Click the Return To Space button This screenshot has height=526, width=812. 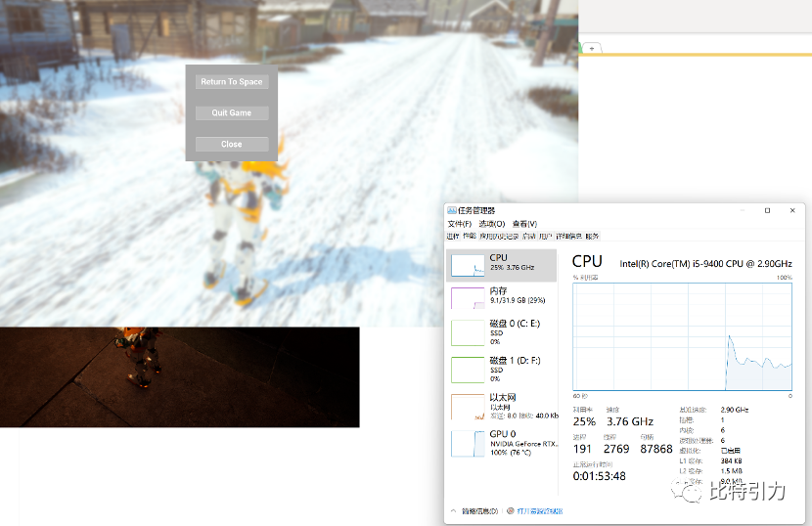click(232, 82)
